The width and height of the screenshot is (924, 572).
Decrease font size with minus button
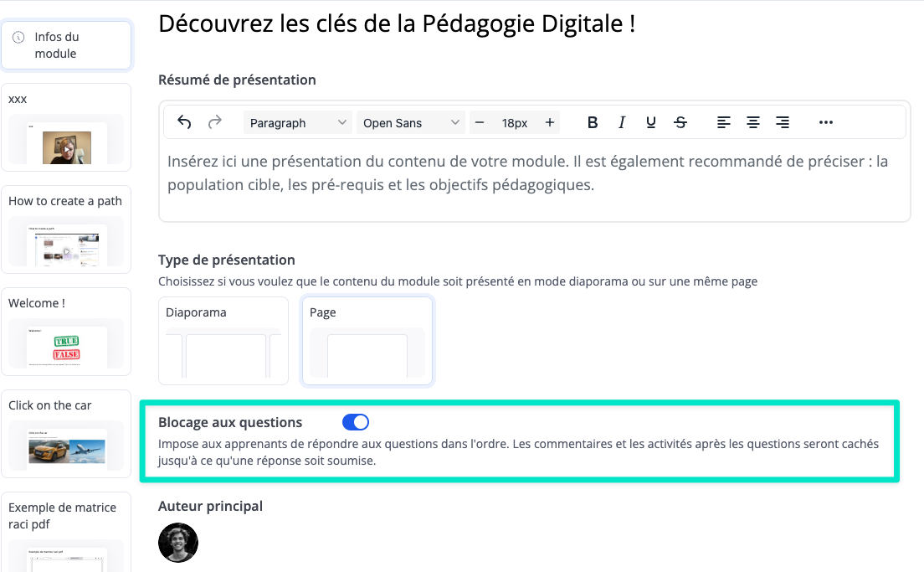point(480,122)
